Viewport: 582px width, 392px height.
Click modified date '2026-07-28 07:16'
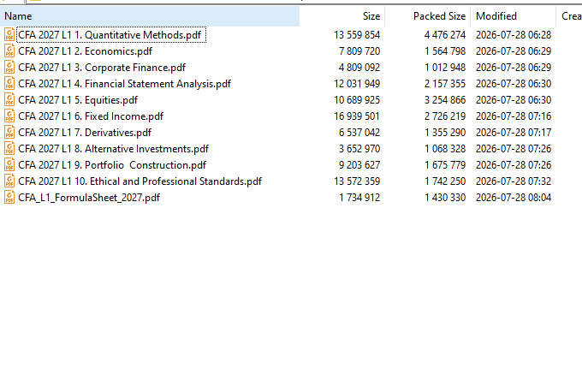coord(514,116)
